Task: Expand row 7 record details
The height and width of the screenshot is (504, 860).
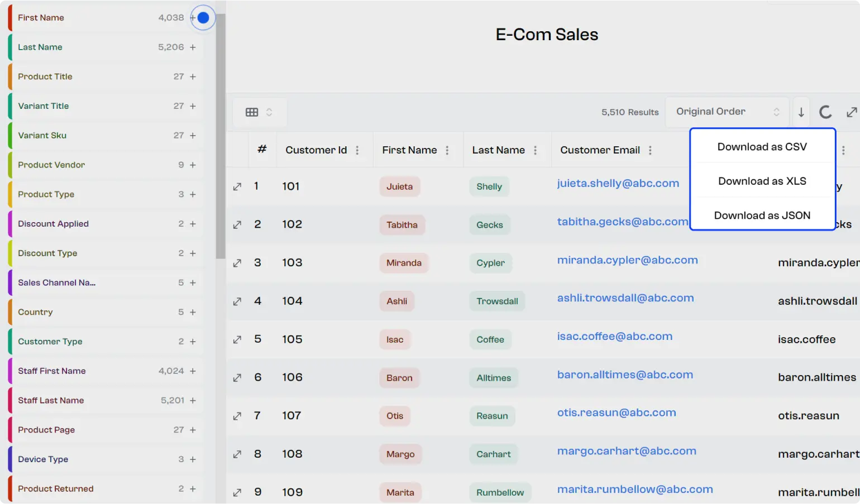Action: [237, 416]
